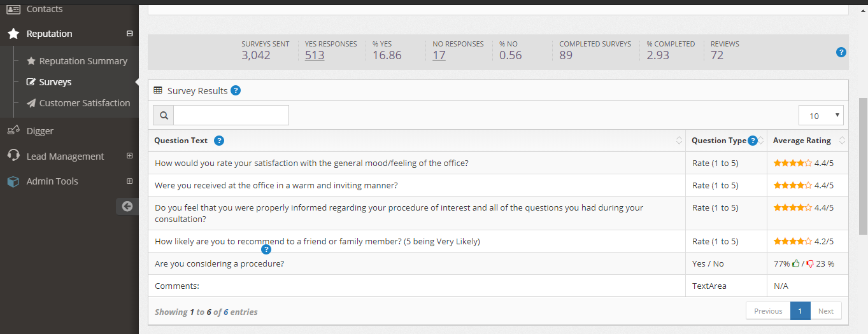Open the entries-per-page dropdown showing 10
Image resolution: width=868 pixels, height=334 pixels.
tap(821, 115)
